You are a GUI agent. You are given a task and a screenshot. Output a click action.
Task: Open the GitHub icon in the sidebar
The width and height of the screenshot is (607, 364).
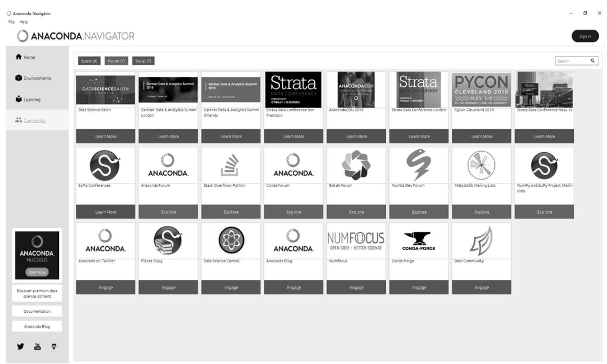(54, 346)
